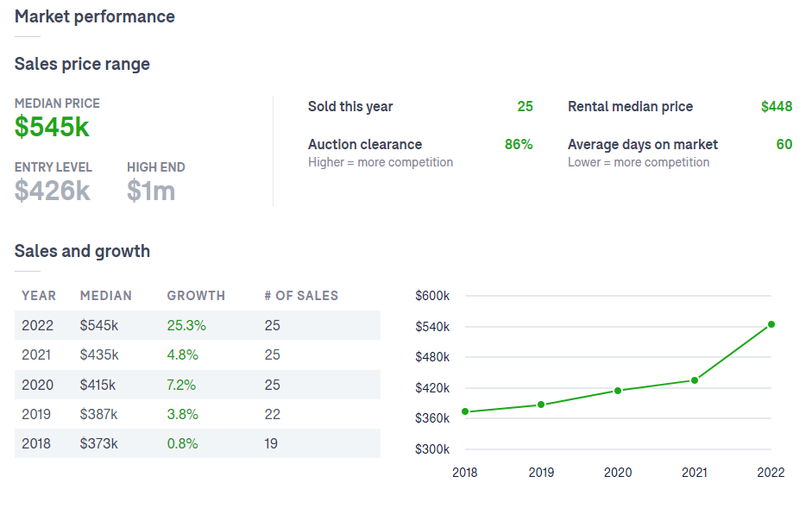Select the 60 average days value
The image size is (812, 508).
click(784, 144)
